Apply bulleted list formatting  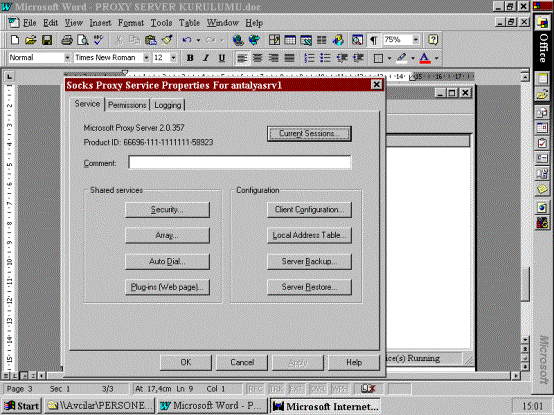coord(325,58)
